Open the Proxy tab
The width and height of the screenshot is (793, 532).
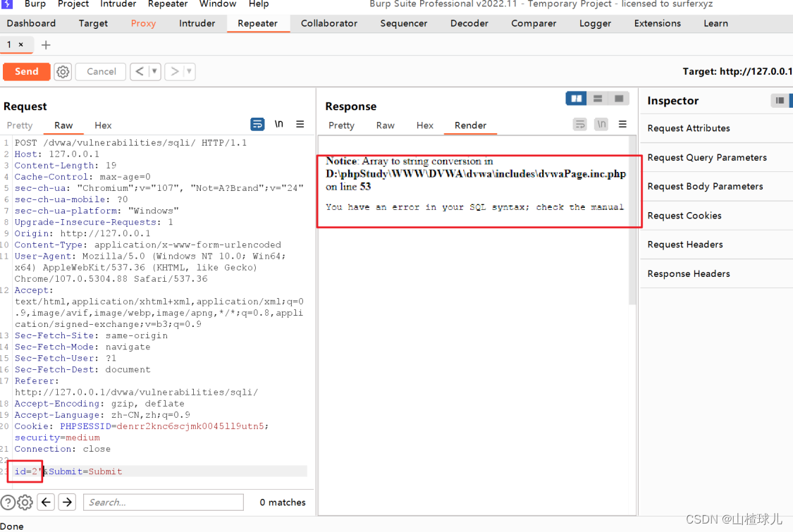tap(143, 23)
